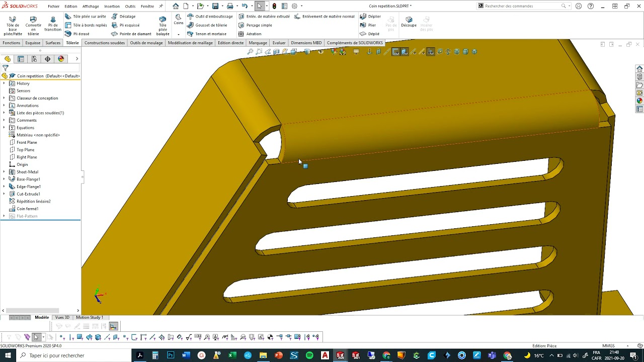Select Tenon et mortaise tool
Image resolution: width=644 pixels, height=362 pixels.
[207, 34]
